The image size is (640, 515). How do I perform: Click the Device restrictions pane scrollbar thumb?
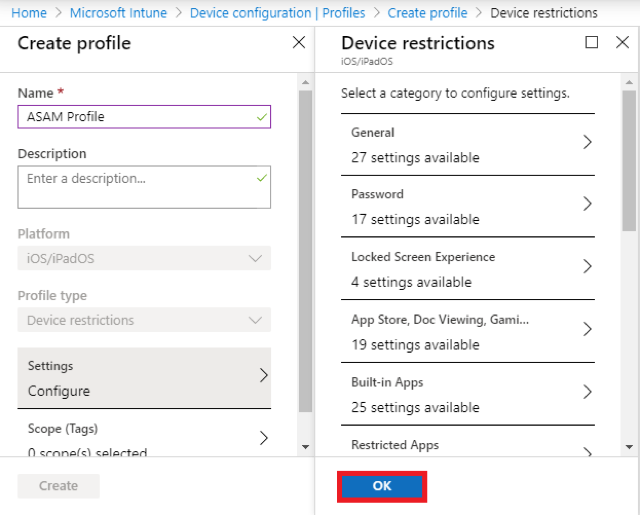click(x=629, y=161)
